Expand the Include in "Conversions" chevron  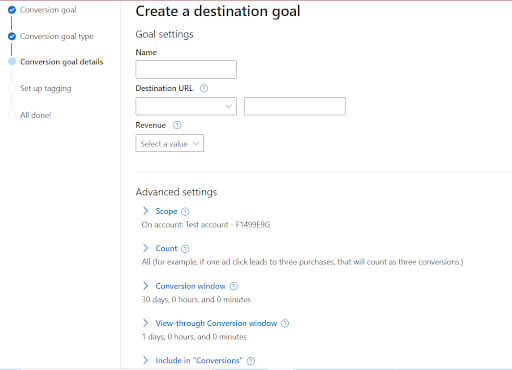click(146, 360)
